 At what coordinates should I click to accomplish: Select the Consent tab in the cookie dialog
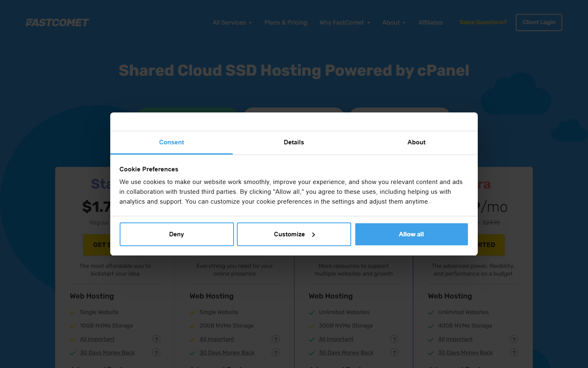(171, 142)
